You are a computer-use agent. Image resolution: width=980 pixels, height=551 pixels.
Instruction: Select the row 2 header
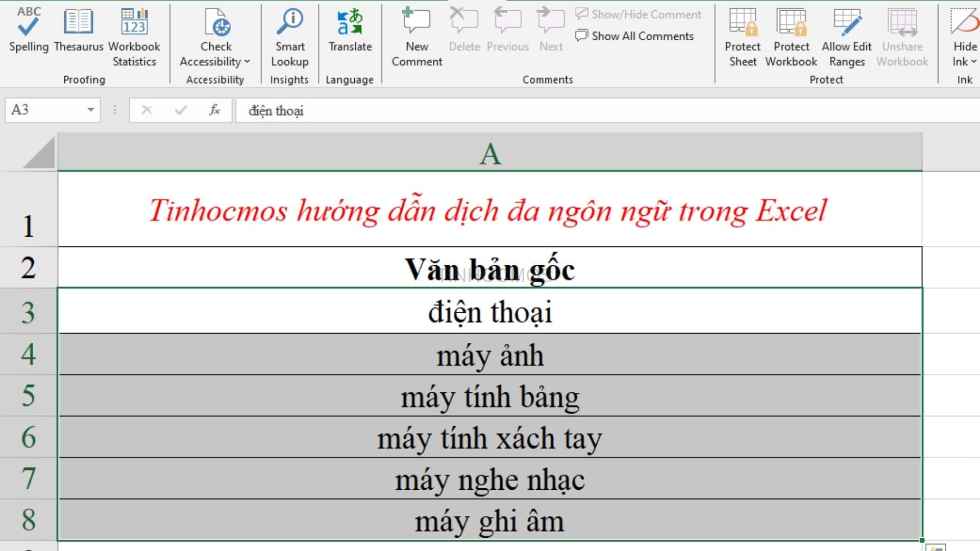29,267
